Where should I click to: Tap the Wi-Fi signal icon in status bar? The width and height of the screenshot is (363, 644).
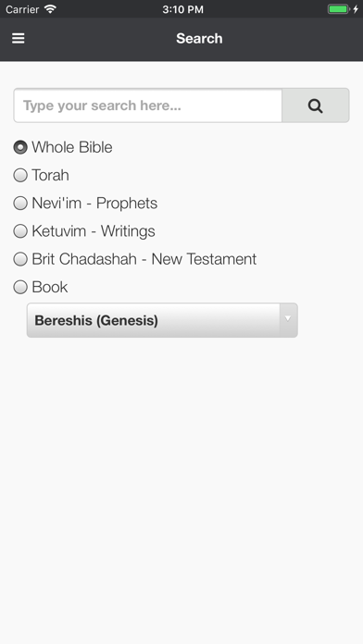pos(50,9)
